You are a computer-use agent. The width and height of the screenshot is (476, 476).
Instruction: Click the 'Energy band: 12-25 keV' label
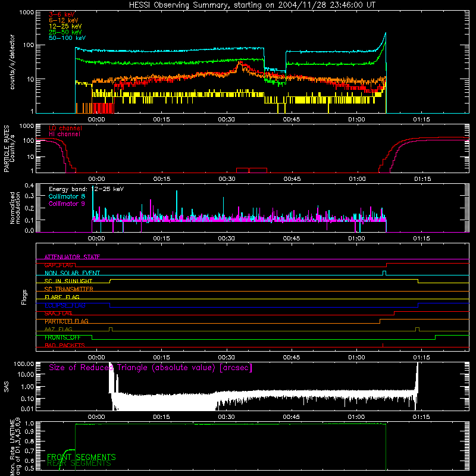[86, 189]
